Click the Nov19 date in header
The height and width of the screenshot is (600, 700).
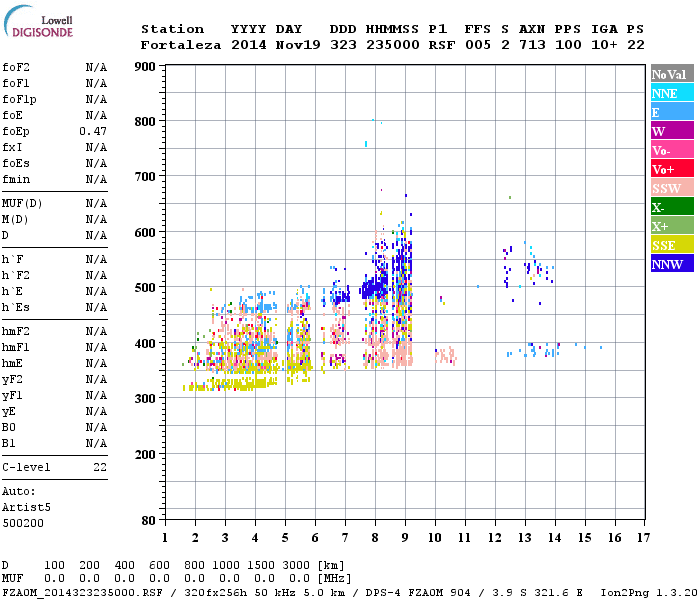point(298,45)
